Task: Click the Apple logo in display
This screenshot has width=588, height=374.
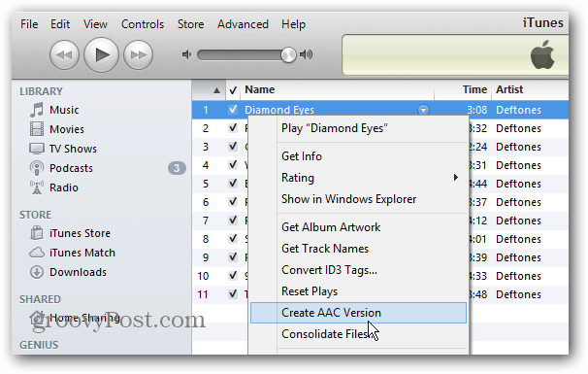Action: pyautogui.click(x=542, y=54)
